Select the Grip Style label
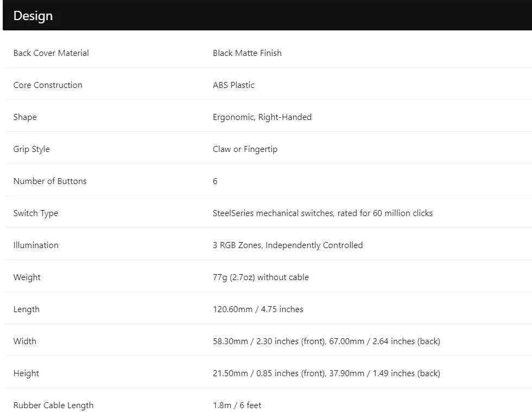 tap(31, 149)
